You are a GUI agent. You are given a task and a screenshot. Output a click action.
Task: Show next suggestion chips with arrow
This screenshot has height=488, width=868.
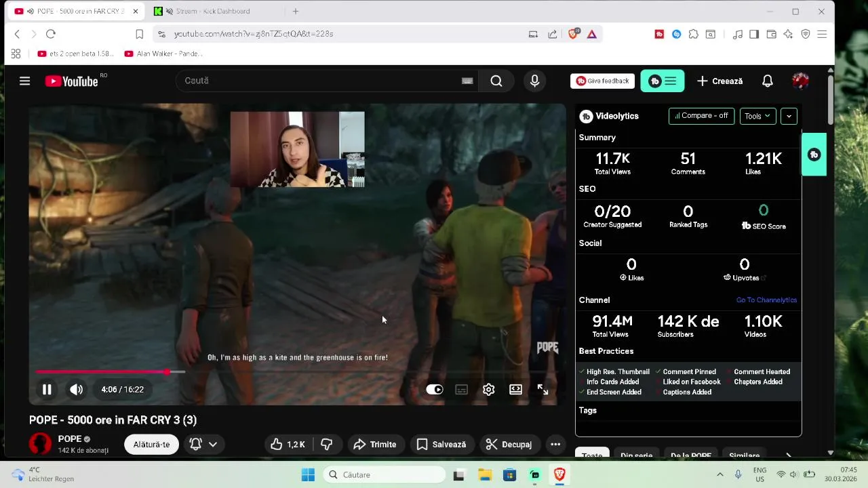(788, 455)
